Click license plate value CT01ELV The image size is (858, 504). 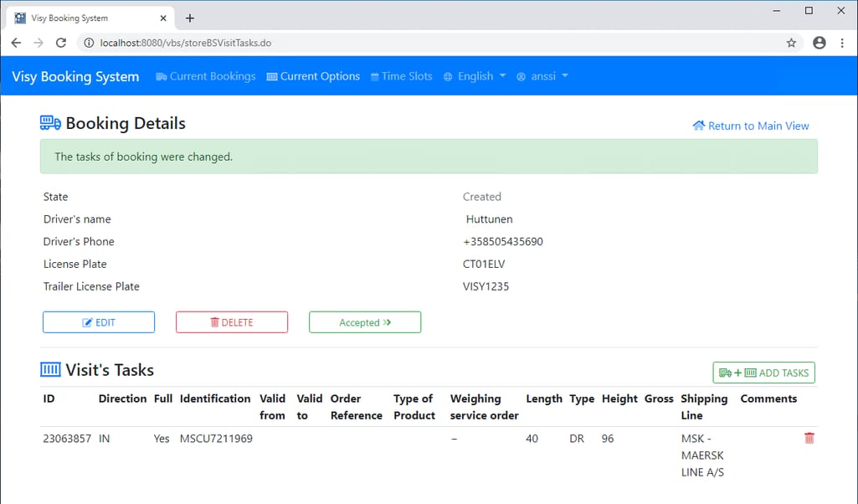coord(484,264)
